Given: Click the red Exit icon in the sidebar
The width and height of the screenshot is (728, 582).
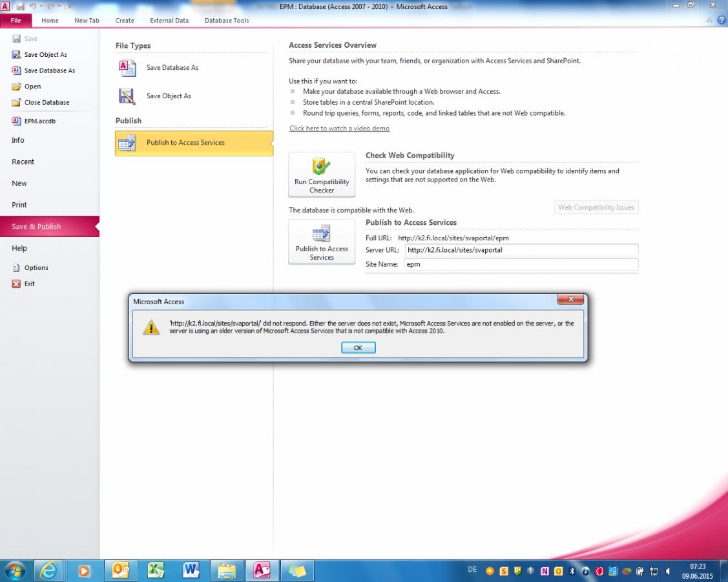Looking at the screenshot, I should pyautogui.click(x=16, y=284).
